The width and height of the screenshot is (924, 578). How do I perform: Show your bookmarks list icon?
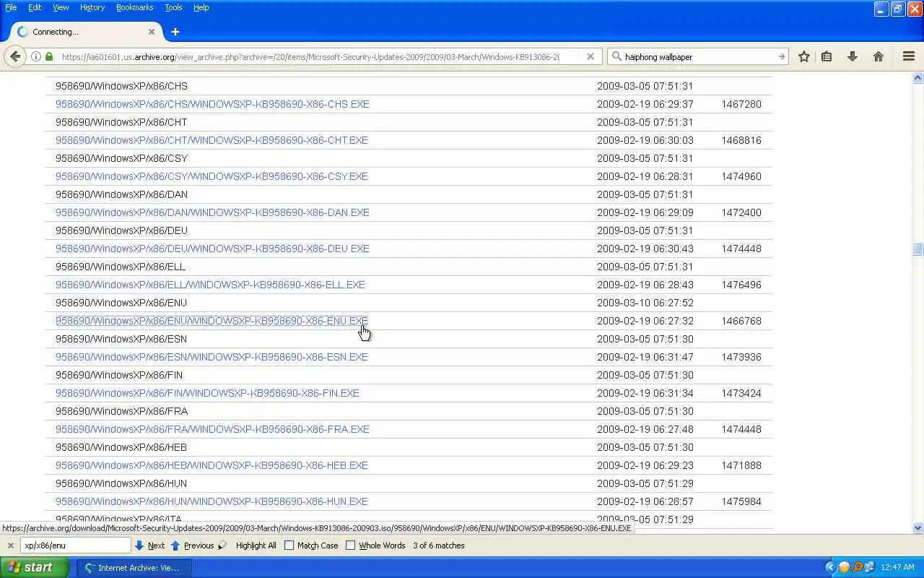pos(827,56)
